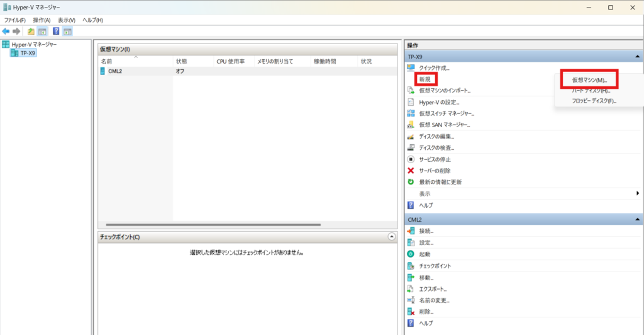Screen dimensions: 644x335
Task: Collapse the TP-X9 actions section arrow
Action: pyautogui.click(x=637, y=57)
